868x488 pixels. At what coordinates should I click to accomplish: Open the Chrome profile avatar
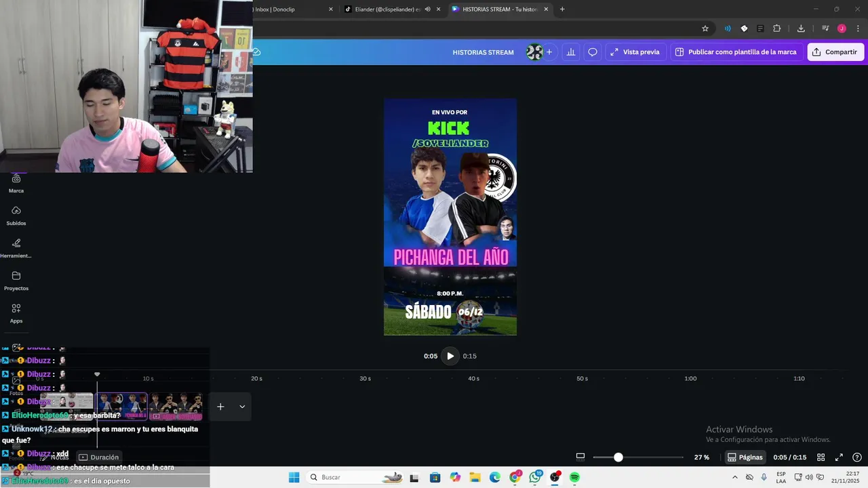(x=842, y=28)
